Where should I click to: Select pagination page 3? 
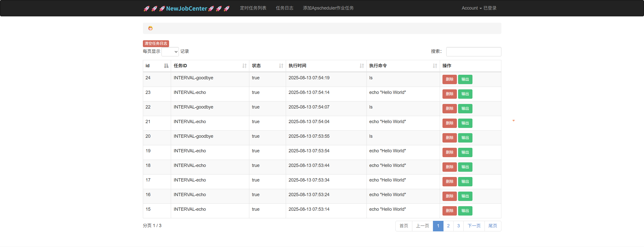point(458,226)
